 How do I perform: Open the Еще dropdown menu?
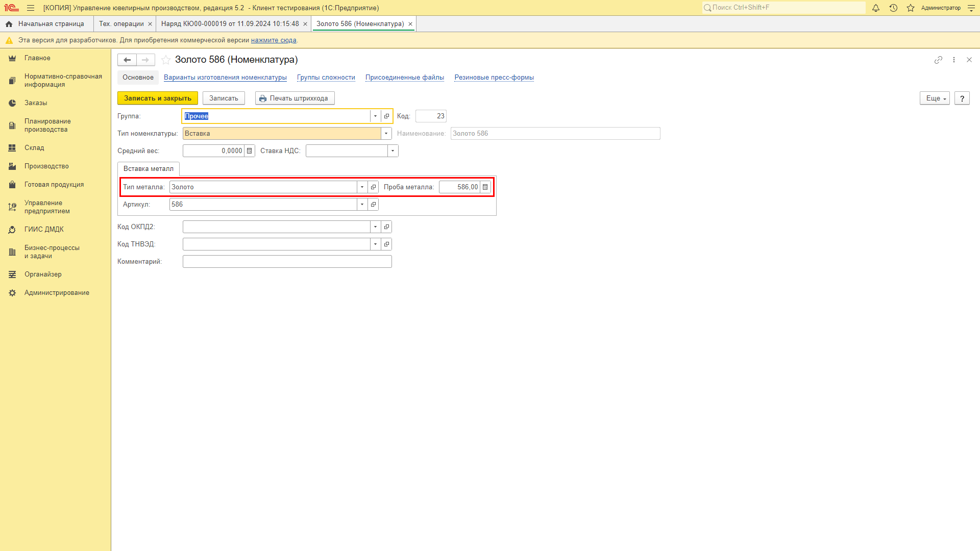point(935,98)
